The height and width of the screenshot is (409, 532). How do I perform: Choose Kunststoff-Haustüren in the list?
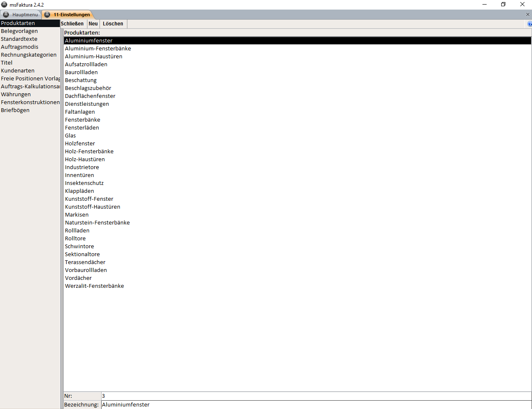[298, 207]
